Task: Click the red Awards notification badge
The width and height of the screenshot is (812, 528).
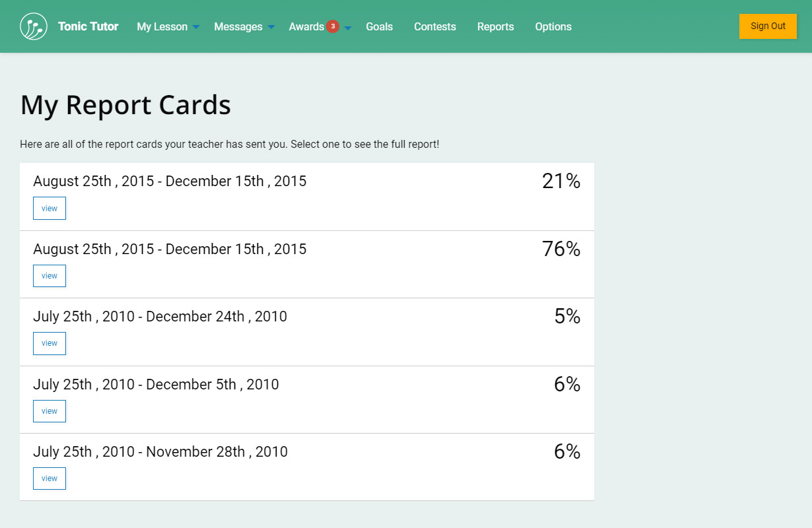Action: click(333, 26)
